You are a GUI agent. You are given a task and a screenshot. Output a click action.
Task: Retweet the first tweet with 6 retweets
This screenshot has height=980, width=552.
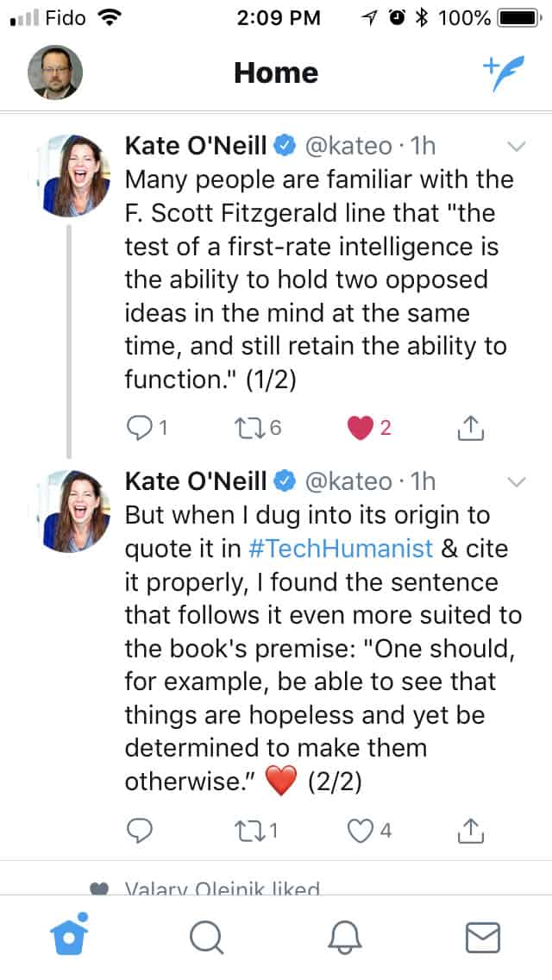[x=249, y=427]
